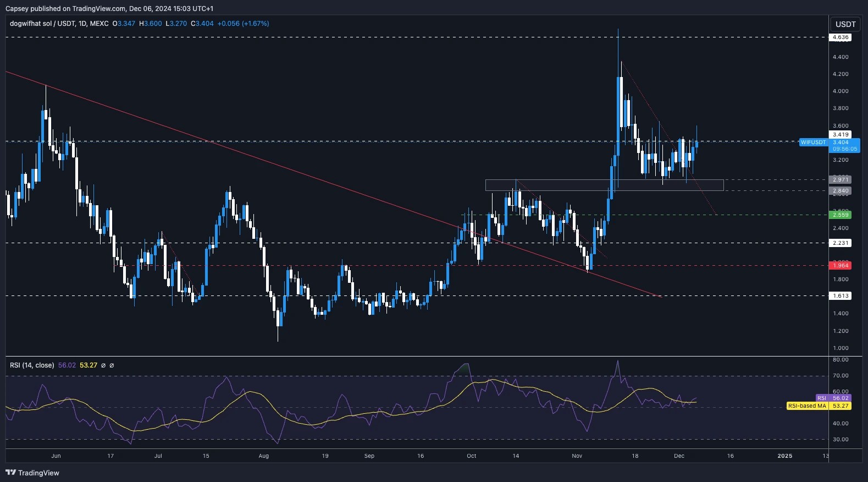Select the 2.971 gray price label
The image size is (868, 482).
pyautogui.click(x=841, y=179)
